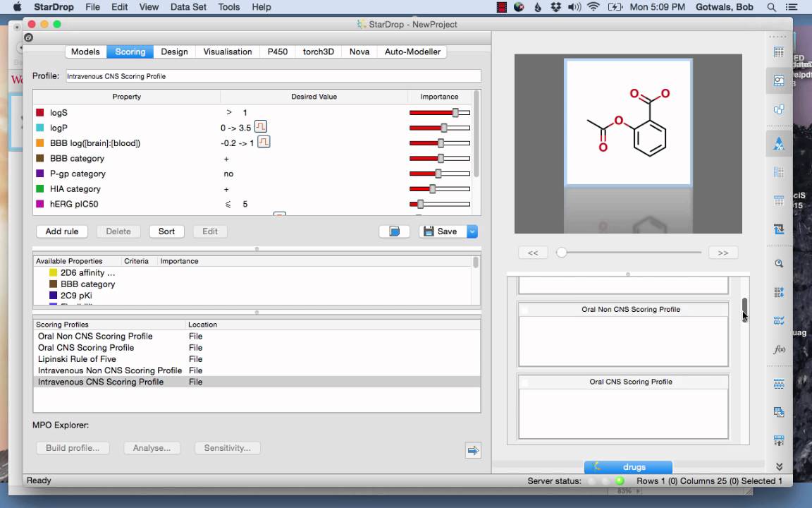
Task: Click the Spotlight search menu bar icon
Action: pos(772,7)
